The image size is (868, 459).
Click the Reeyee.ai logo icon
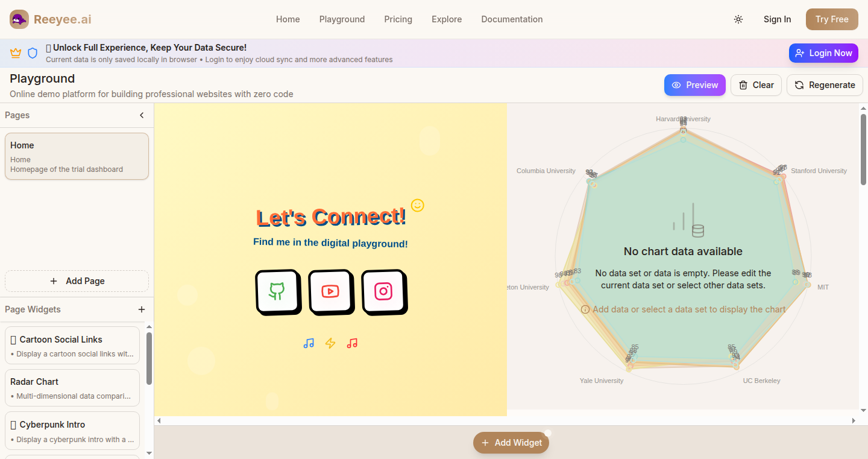[x=19, y=19]
